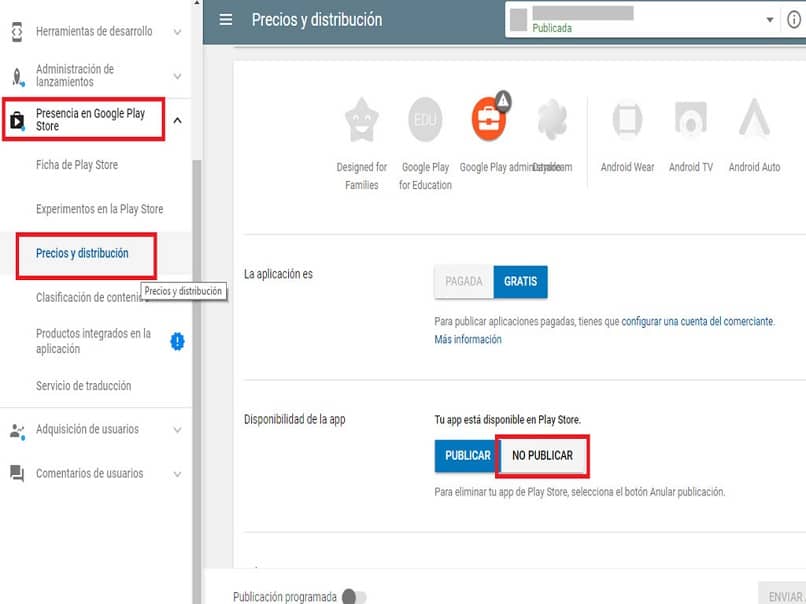Collapse the Presencia en Google Play Store section
The width and height of the screenshot is (806, 604).
tap(177, 118)
